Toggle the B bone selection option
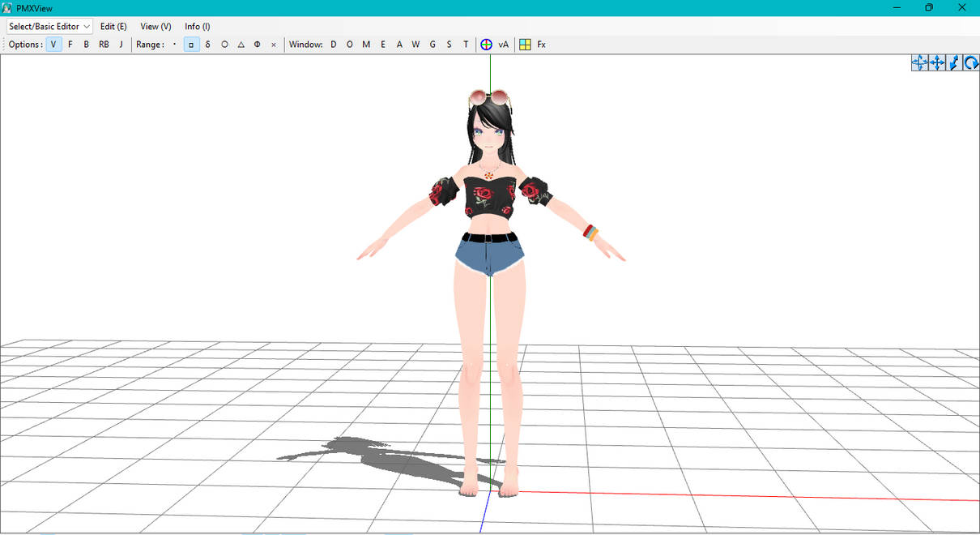This screenshot has width=980, height=535. [x=87, y=45]
